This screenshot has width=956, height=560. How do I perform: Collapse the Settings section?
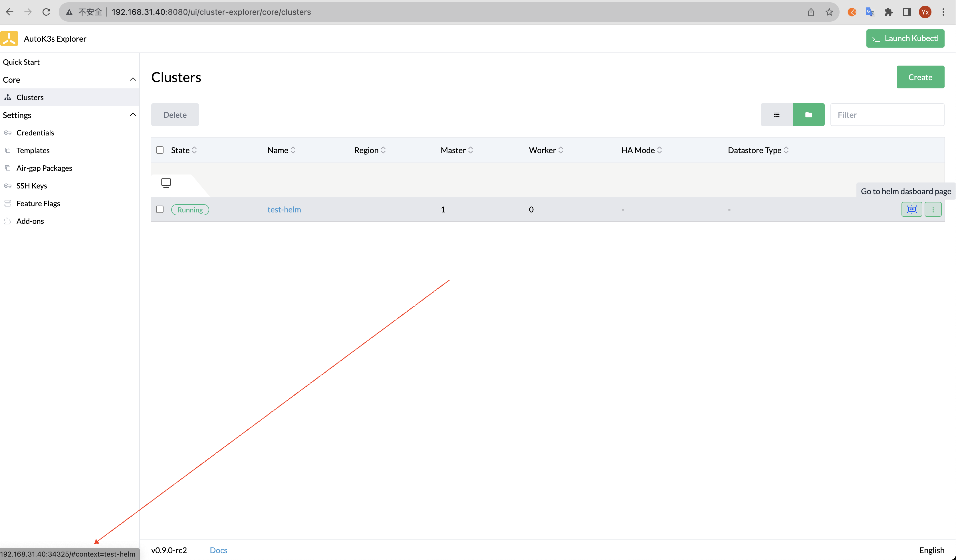click(133, 115)
